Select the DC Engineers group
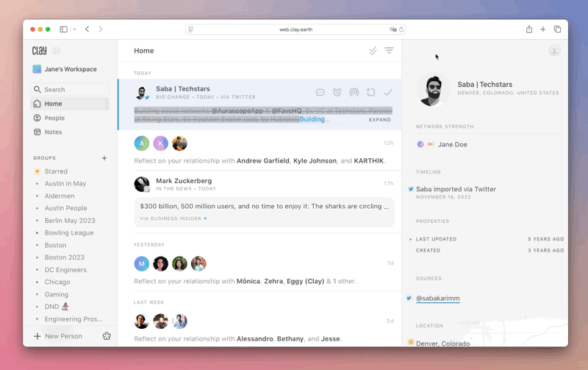Viewport: 588px width, 370px height. click(65, 270)
